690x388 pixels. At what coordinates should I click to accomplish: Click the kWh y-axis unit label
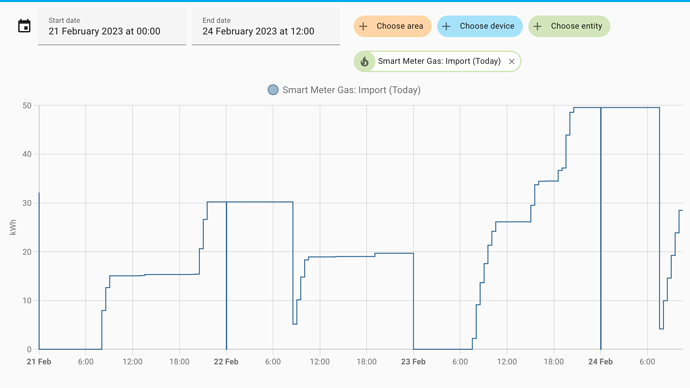tap(13, 227)
